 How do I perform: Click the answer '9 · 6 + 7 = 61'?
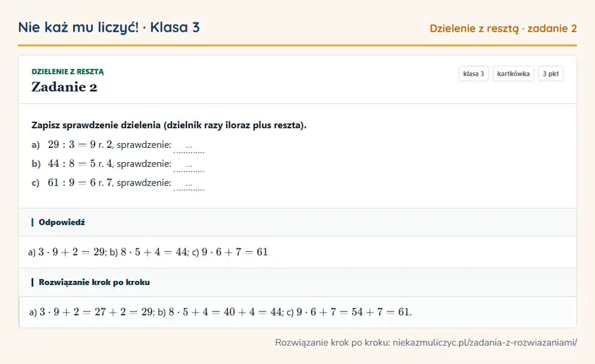(x=235, y=252)
